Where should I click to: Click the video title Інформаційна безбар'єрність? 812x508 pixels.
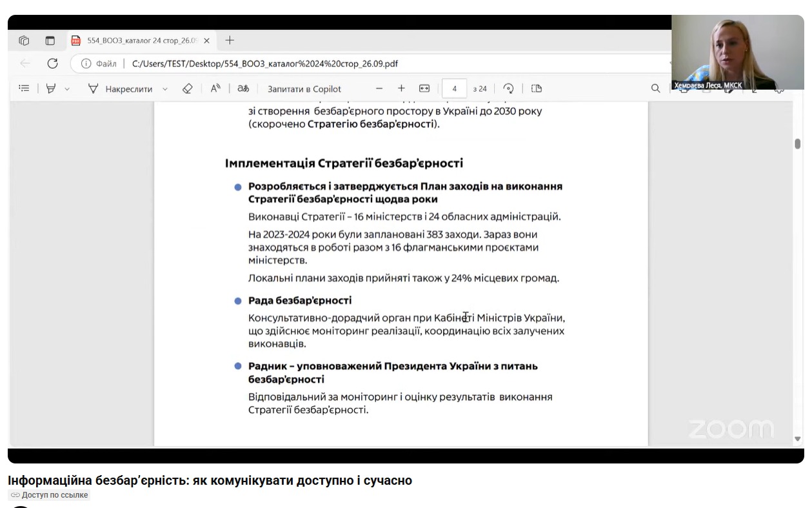click(210, 480)
